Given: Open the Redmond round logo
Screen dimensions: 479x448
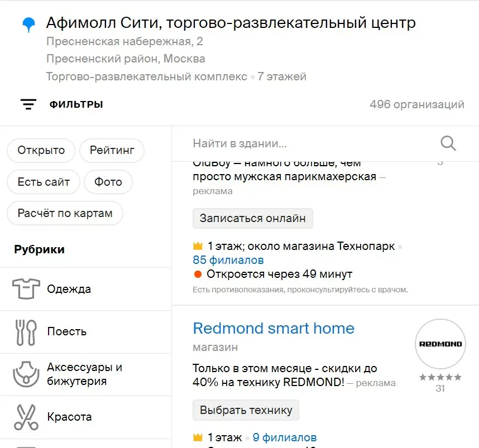Looking at the screenshot, I should pos(440,344).
